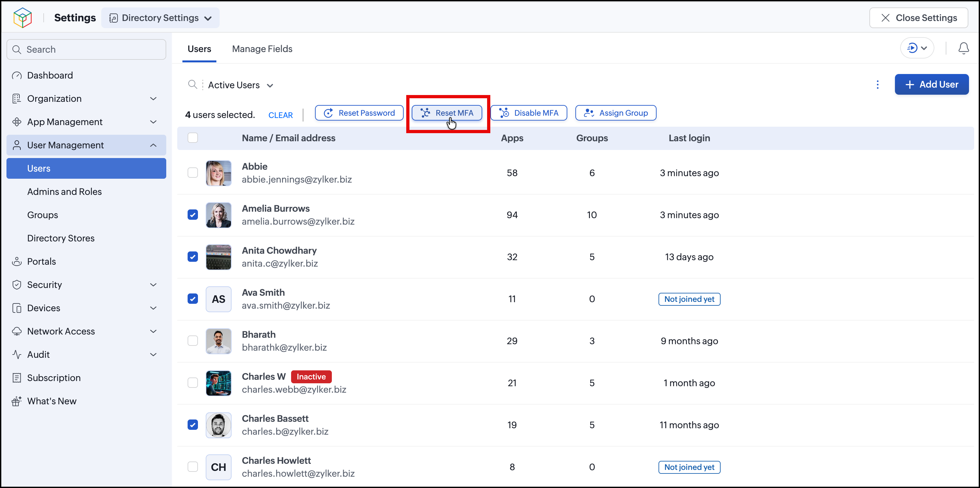The width and height of the screenshot is (980, 488).
Task: Collapse the User Management chevron
Action: click(x=153, y=145)
